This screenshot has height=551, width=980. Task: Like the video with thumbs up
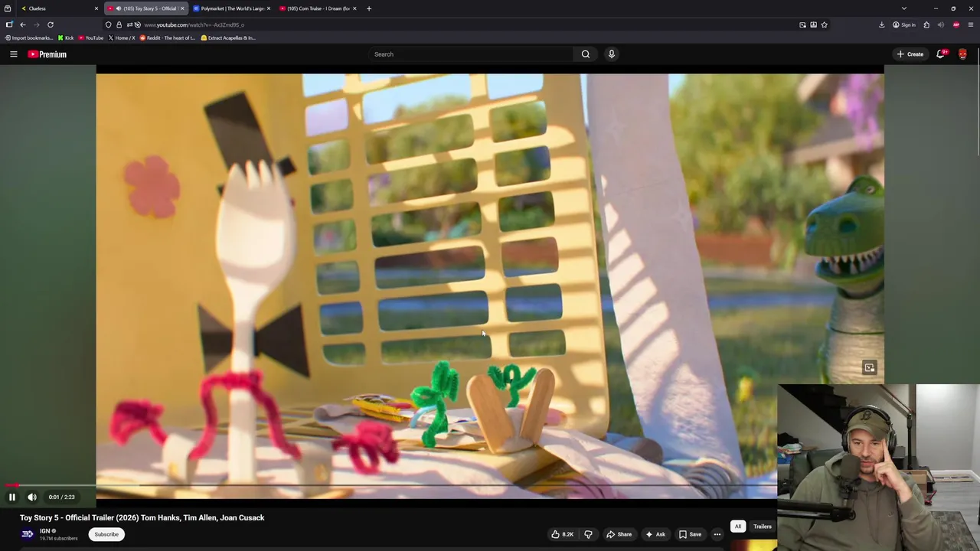click(562, 534)
